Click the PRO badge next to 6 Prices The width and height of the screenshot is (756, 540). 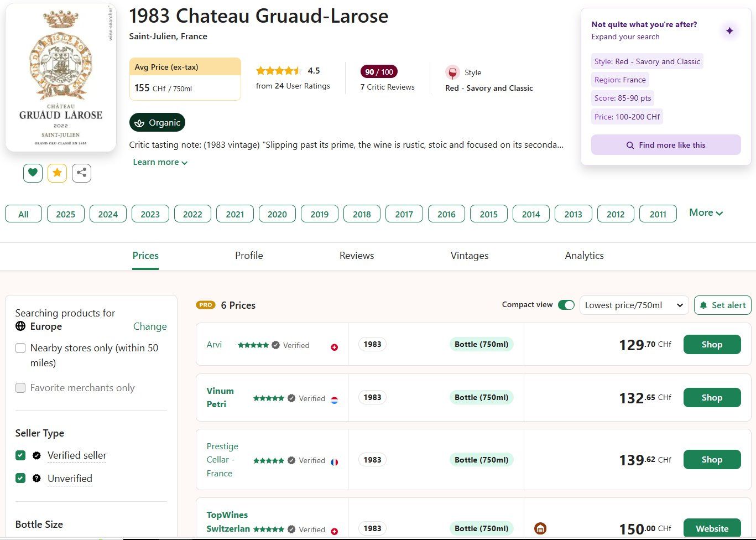point(206,305)
